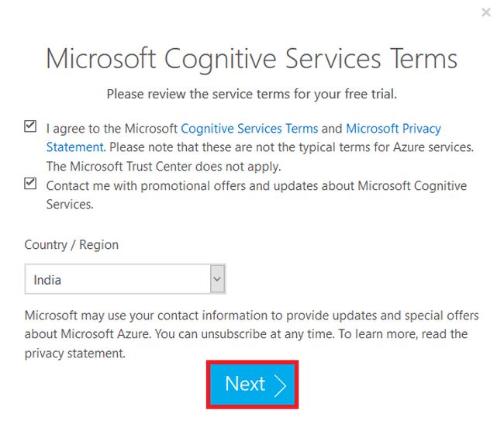Open the Cognitive Services Terms link
The image size is (504, 435).
[249, 129]
